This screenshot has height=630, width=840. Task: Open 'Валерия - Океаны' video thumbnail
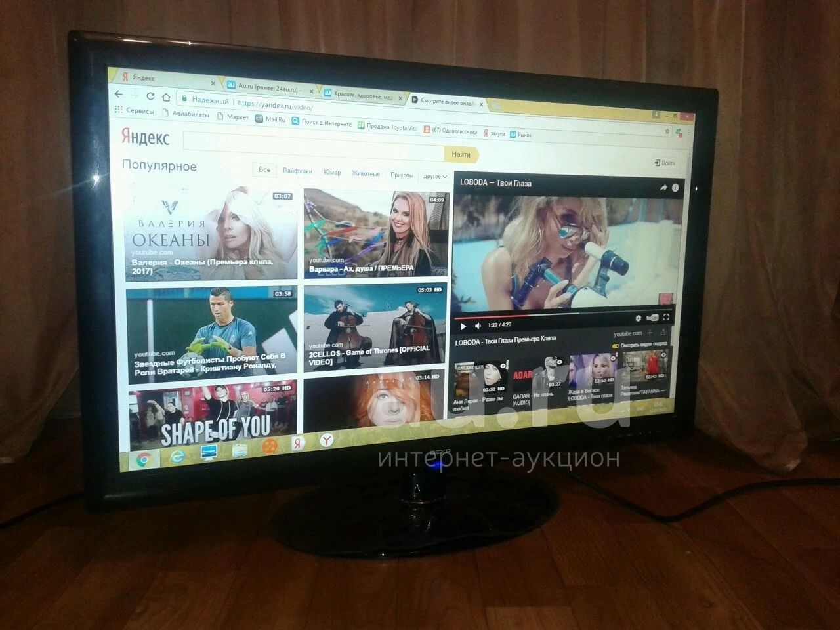[x=210, y=233]
